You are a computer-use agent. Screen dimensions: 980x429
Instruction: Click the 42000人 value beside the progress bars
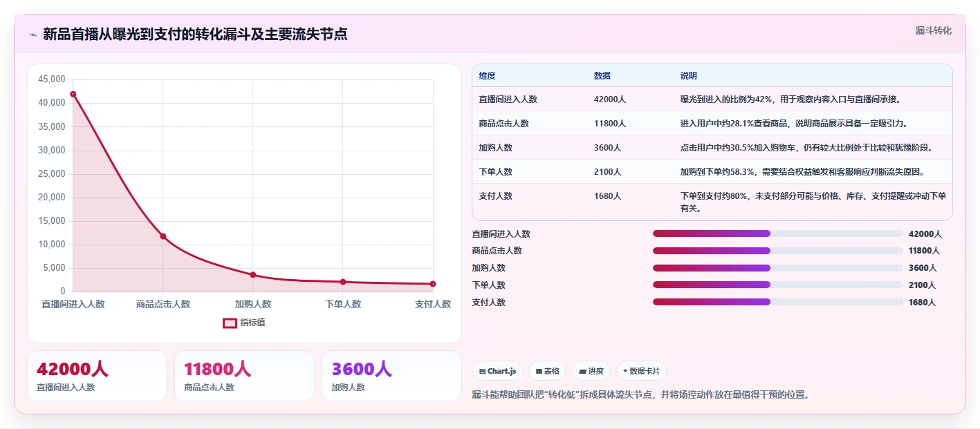pos(925,234)
